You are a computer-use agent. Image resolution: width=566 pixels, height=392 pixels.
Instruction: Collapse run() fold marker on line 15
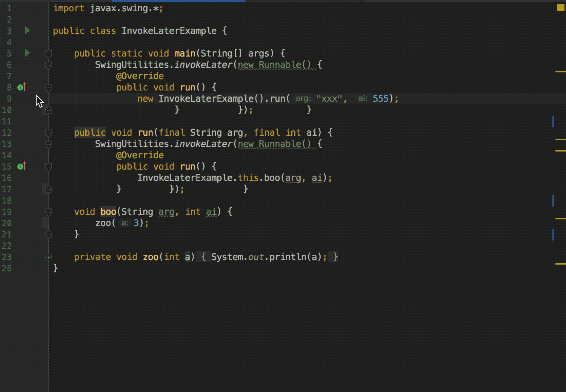coord(48,167)
